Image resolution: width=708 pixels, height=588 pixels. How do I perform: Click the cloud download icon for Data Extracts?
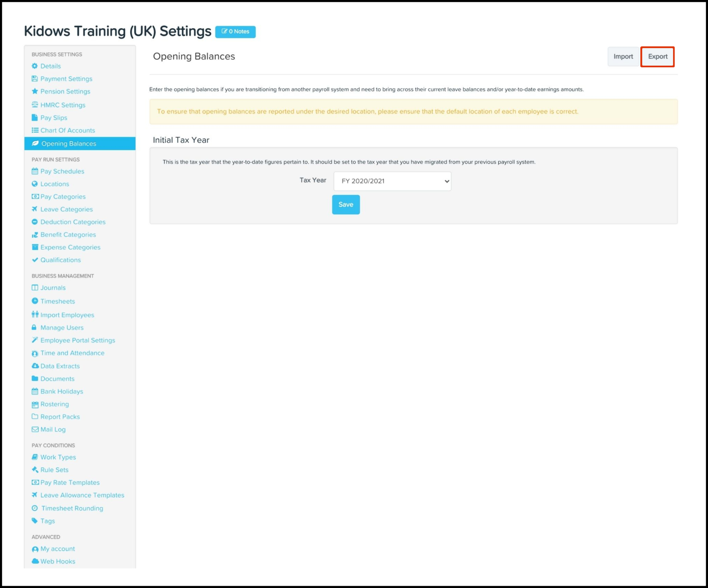pyautogui.click(x=35, y=366)
